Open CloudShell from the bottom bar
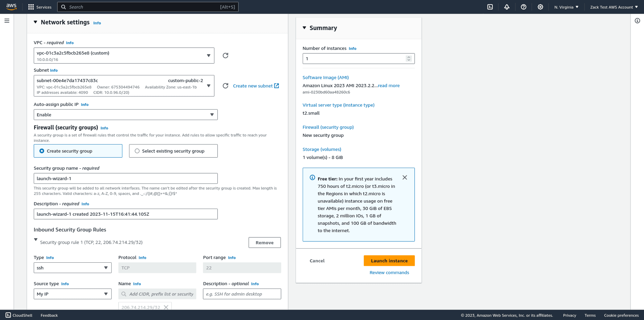The image size is (644, 320). [20, 315]
